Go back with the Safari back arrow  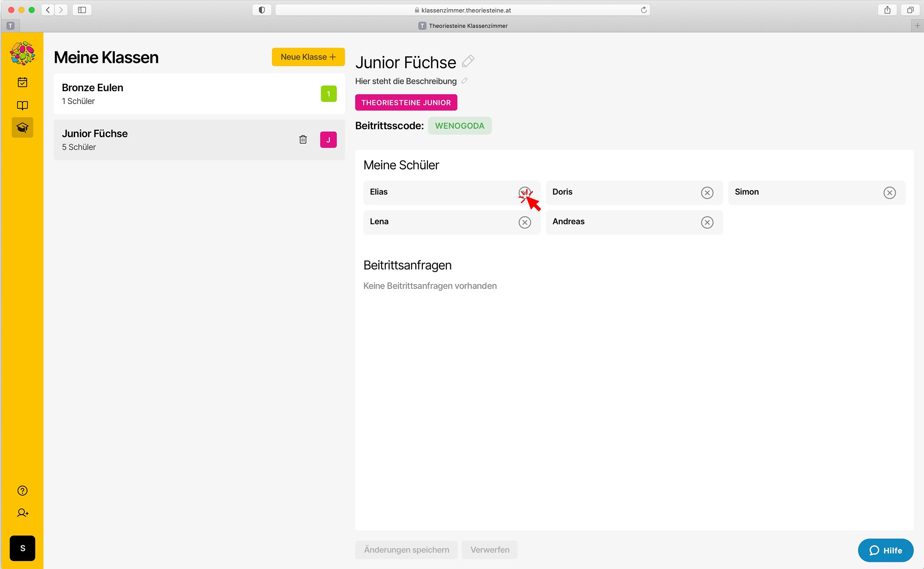point(48,10)
